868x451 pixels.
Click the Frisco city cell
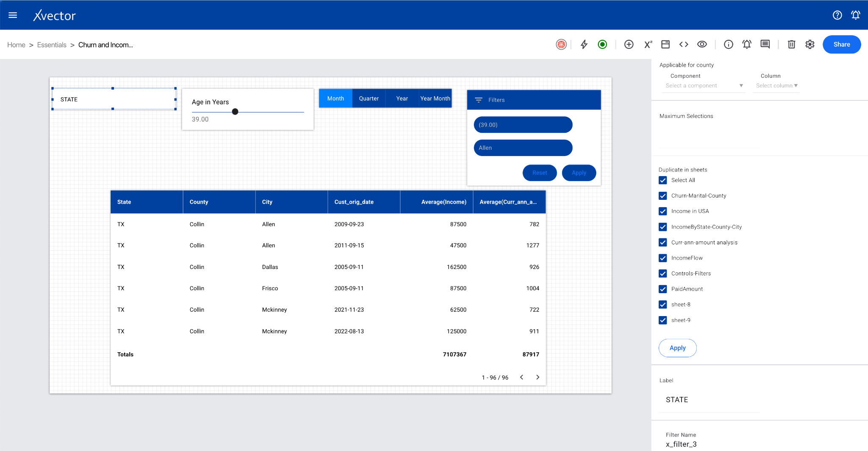click(270, 289)
